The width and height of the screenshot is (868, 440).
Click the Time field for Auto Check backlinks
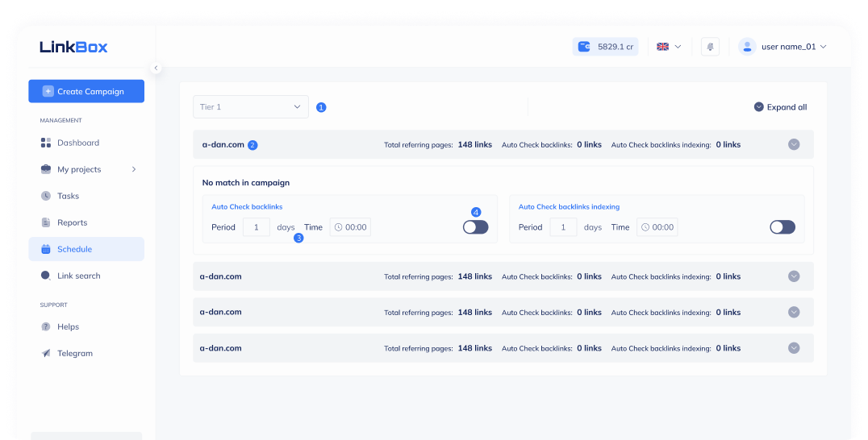tap(350, 227)
